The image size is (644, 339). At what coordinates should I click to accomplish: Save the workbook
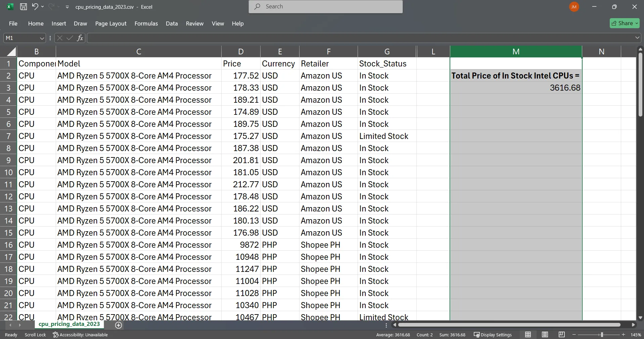(23, 7)
